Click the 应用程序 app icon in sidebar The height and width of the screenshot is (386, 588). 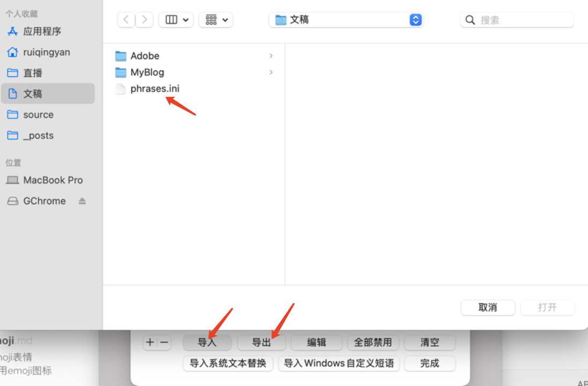tap(12, 32)
